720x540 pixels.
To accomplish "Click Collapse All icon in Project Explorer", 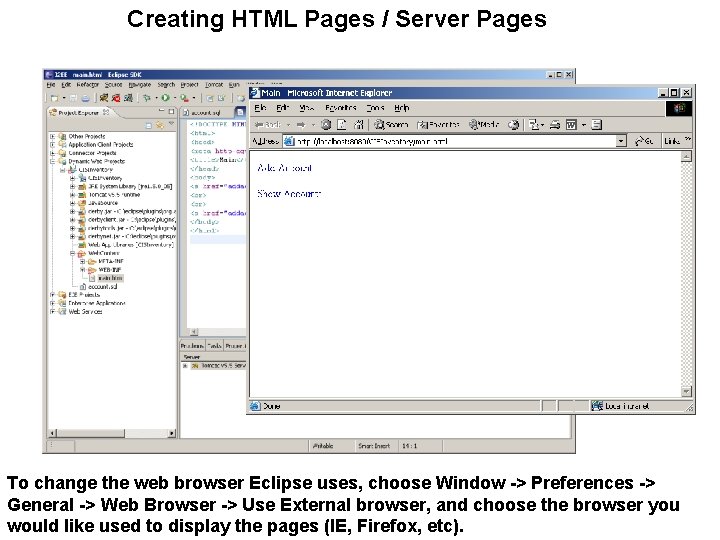I will tap(149, 125).
